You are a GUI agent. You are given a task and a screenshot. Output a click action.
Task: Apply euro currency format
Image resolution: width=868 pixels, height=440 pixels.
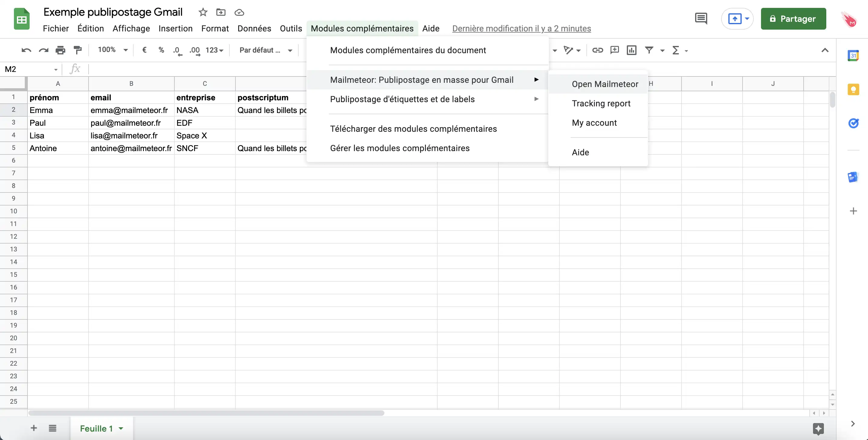click(144, 50)
